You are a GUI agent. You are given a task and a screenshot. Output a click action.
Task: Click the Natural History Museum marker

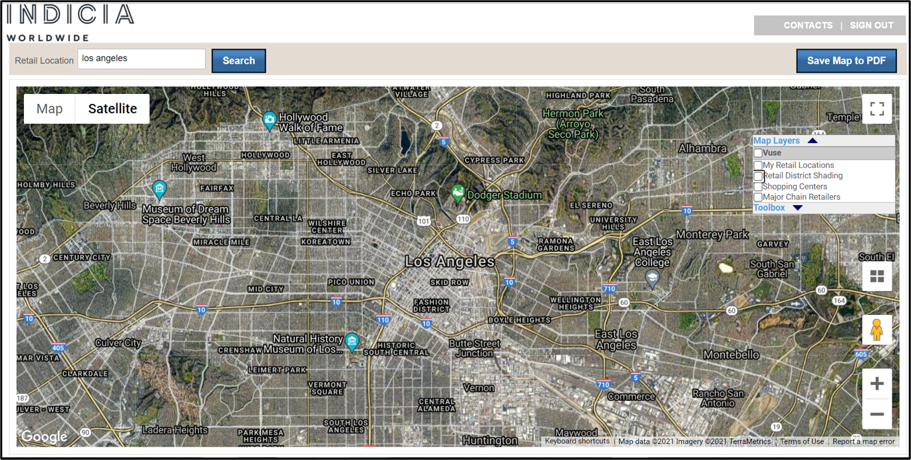point(352,342)
